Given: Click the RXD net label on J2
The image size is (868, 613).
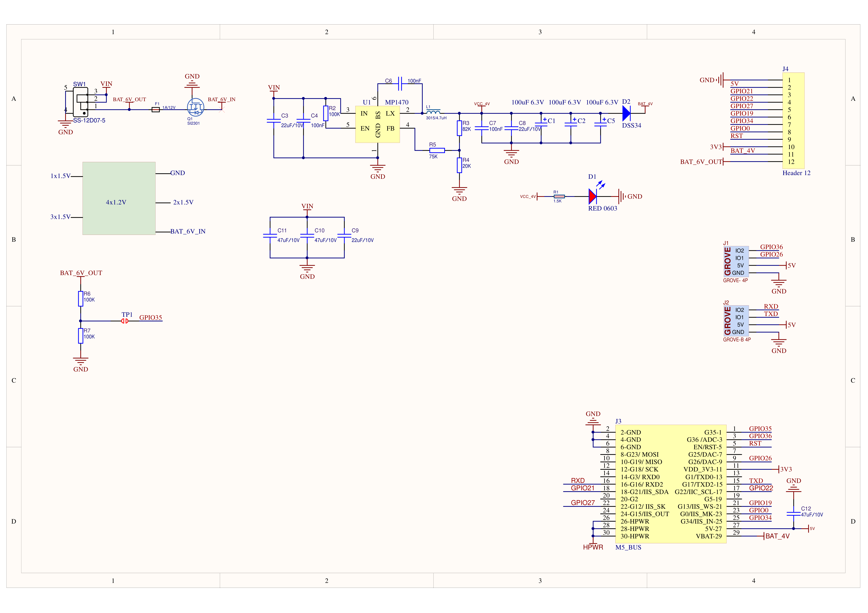Looking at the screenshot, I should pos(771,306).
